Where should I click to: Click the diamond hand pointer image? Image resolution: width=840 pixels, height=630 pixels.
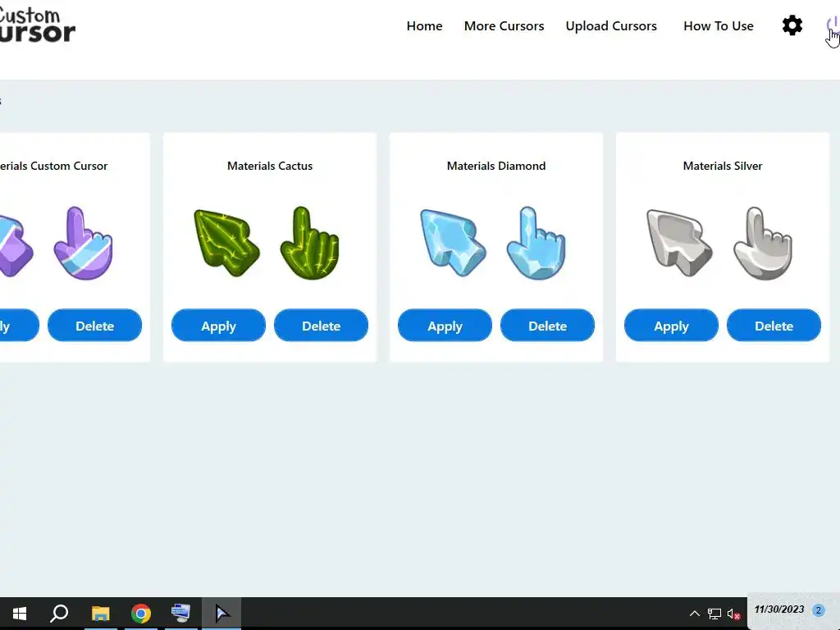pyautogui.click(x=536, y=243)
